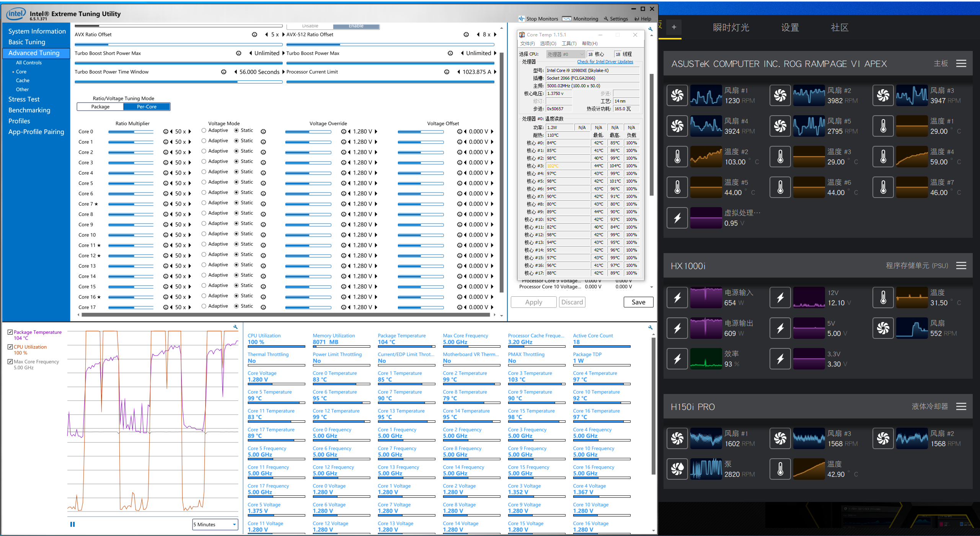Adjust Core 0 ratio multiplier slider
Screen dimensions: 980x536
click(x=131, y=132)
